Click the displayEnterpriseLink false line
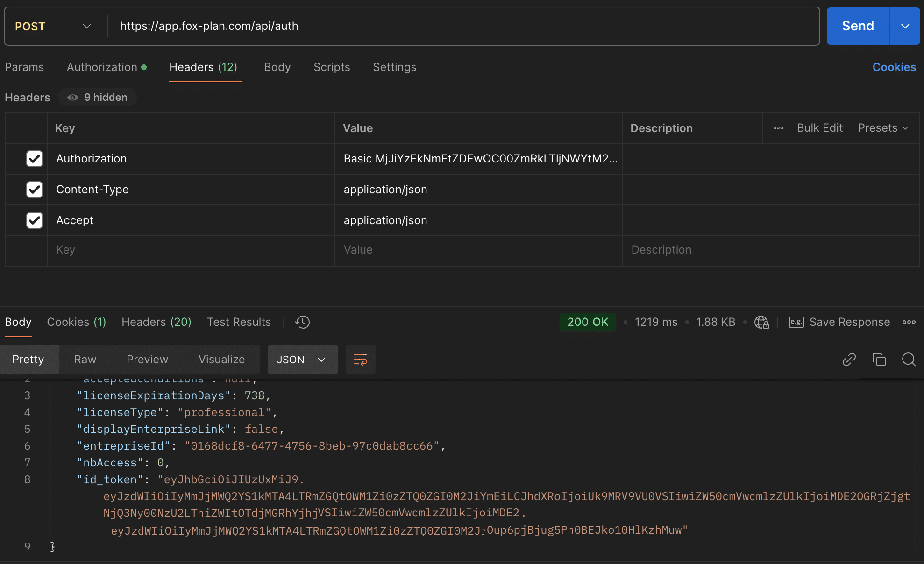The width and height of the screenshot is (924, 564). coord(180,429)
